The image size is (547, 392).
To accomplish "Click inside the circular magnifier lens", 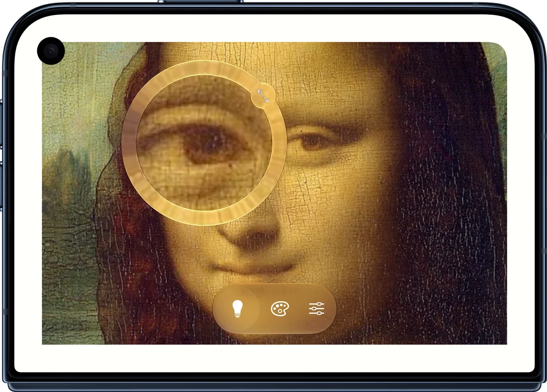I will [x=204, y=143].
